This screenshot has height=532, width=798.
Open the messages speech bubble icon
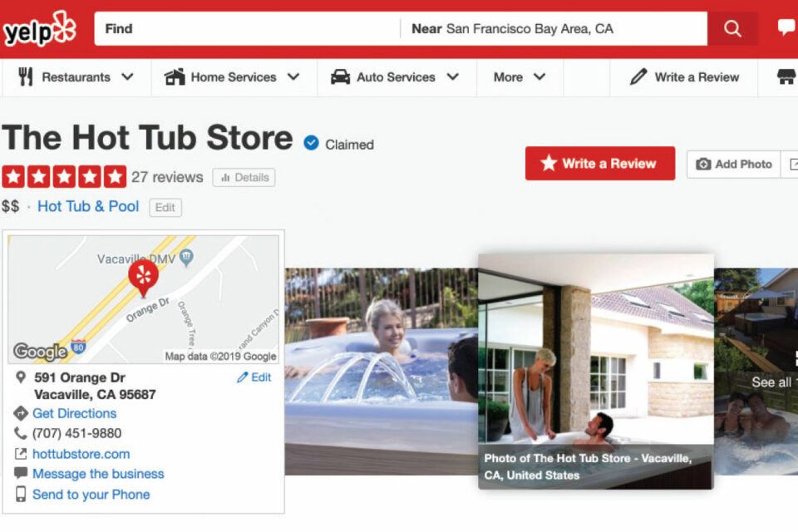pyautogui.click(x=787, y=27)
